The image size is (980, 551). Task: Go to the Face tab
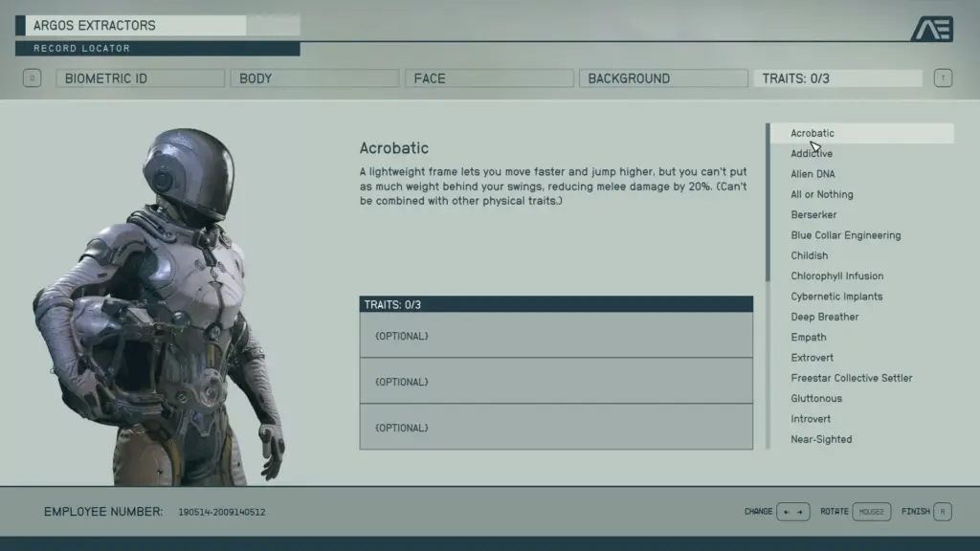pyautogui.click(x=489, y=78)
